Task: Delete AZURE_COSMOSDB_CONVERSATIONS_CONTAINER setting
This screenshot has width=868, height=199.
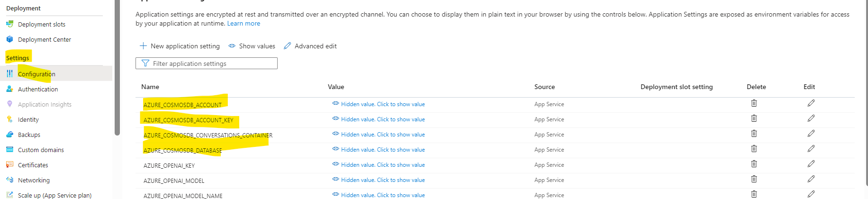Action: (x=754, y=134)
